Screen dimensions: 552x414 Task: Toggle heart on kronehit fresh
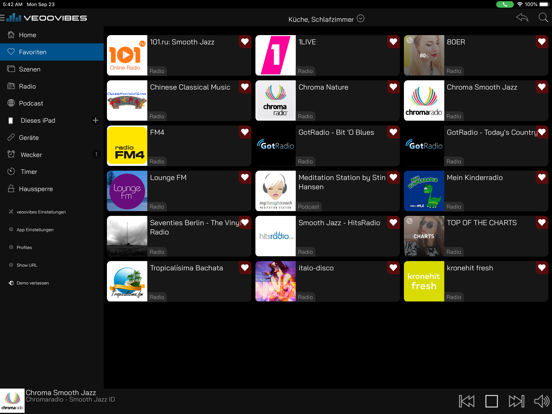(x=542, y=268)
